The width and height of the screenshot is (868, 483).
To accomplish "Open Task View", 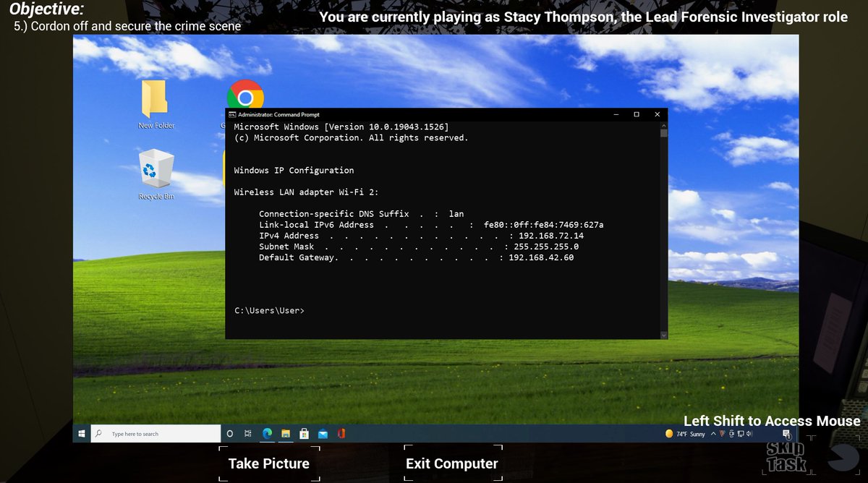I will (247, 433).
